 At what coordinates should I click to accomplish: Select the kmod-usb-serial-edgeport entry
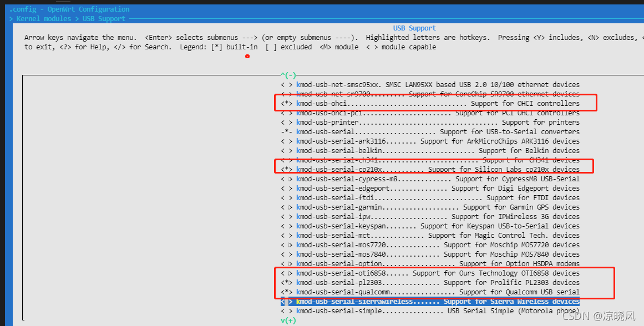pos(430,189)
